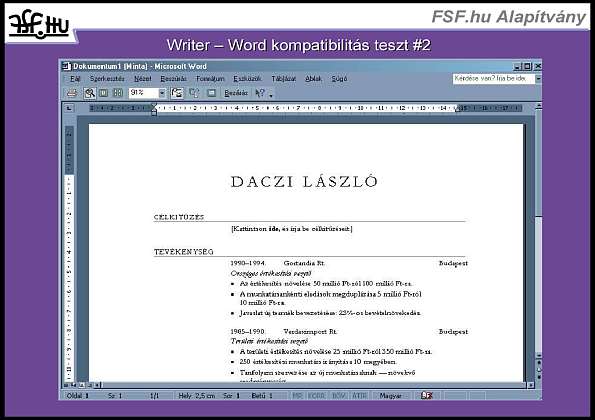This screenshot has height=420, width=595.
Task: Open the Fájl menu
Action: 75,79
